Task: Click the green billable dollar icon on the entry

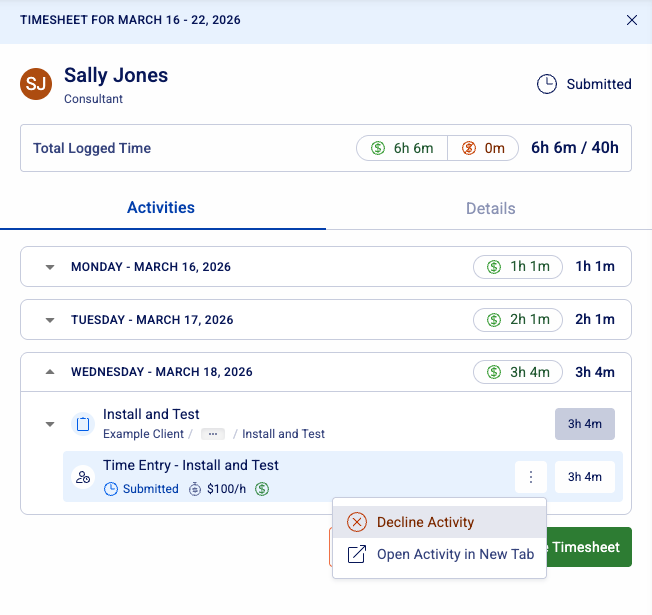Action: [262, 489]
